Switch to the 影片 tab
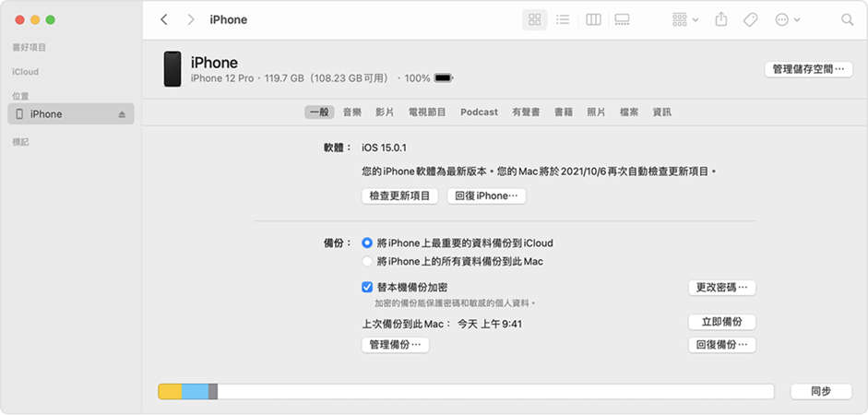The width and height of the screenshot is (868, 415). [x=385, y=113]
